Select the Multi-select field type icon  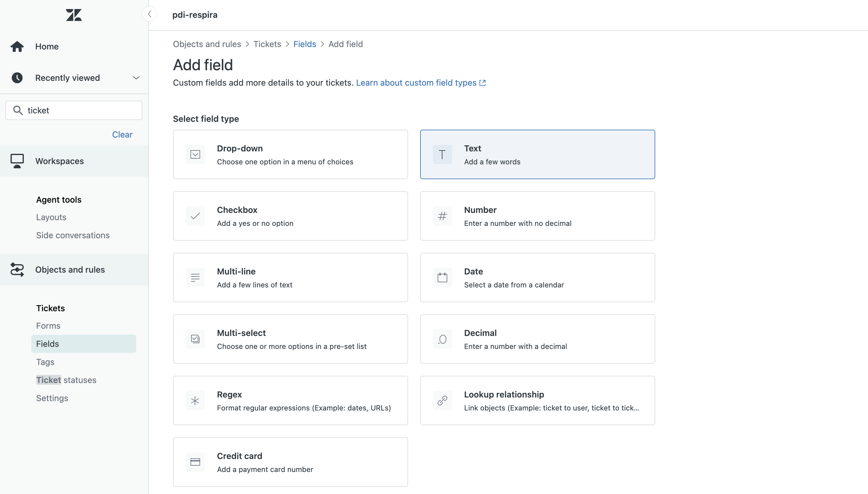click(x=195, y=339)
